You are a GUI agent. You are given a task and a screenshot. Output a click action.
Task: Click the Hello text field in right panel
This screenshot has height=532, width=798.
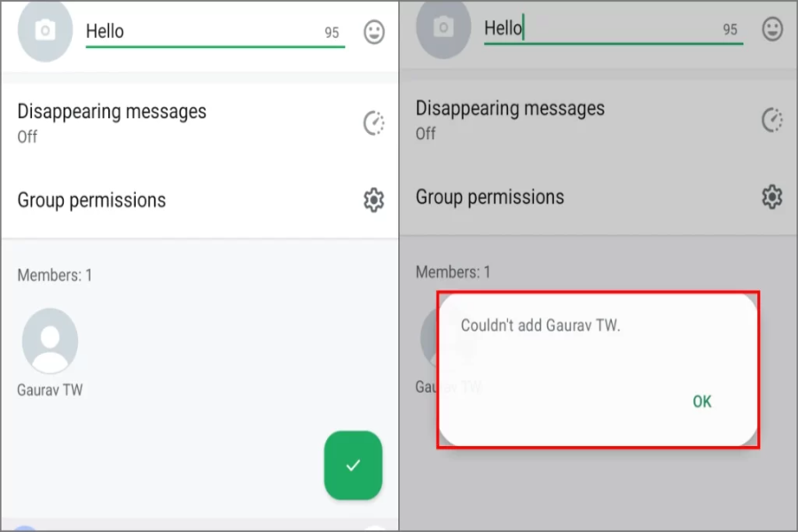614,29
